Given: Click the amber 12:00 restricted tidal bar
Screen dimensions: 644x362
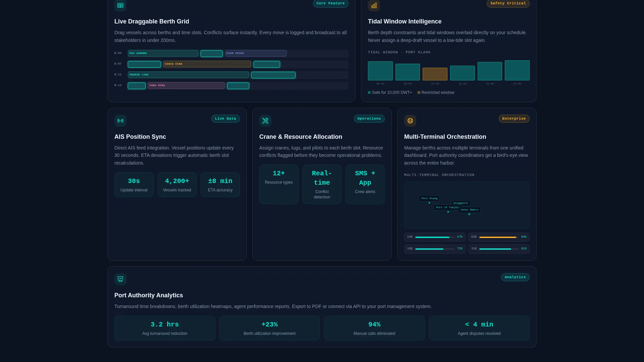Looking at the screenshot, I should 435,74.
